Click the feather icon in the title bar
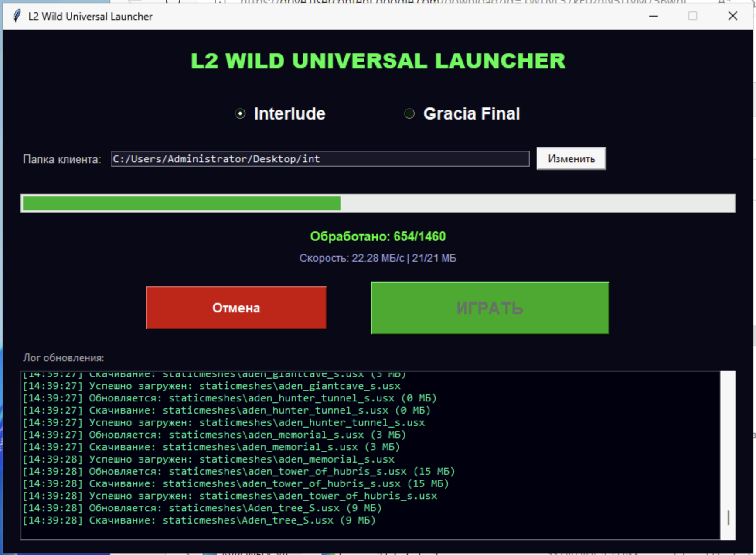 click(17, 16)
